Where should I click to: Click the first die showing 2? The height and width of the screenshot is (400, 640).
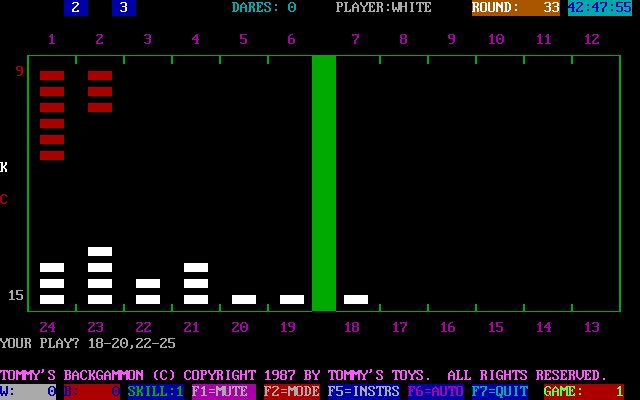pos(76,8)
